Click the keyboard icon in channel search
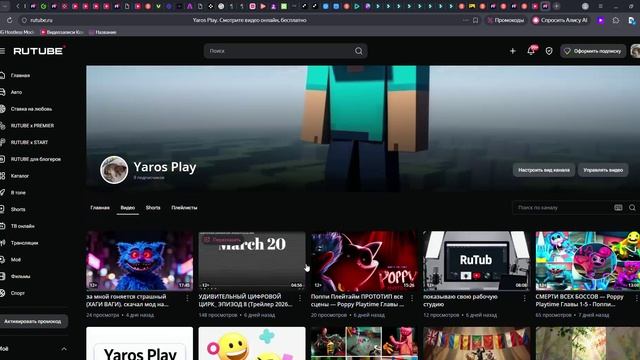Screen dimensions: 640x360 (618, 208)
